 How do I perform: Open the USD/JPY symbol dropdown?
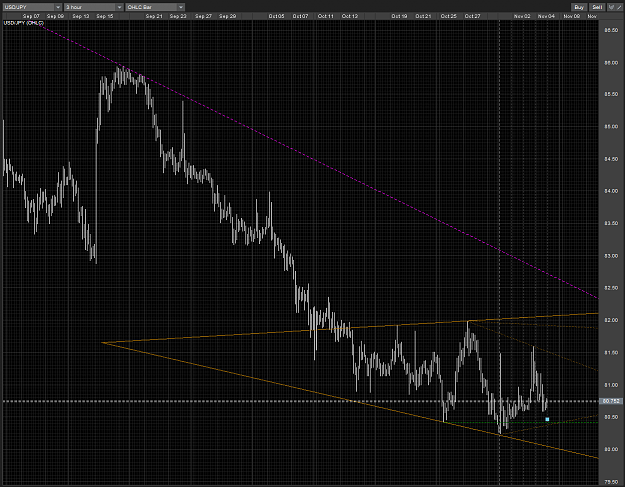coord(32,7)
